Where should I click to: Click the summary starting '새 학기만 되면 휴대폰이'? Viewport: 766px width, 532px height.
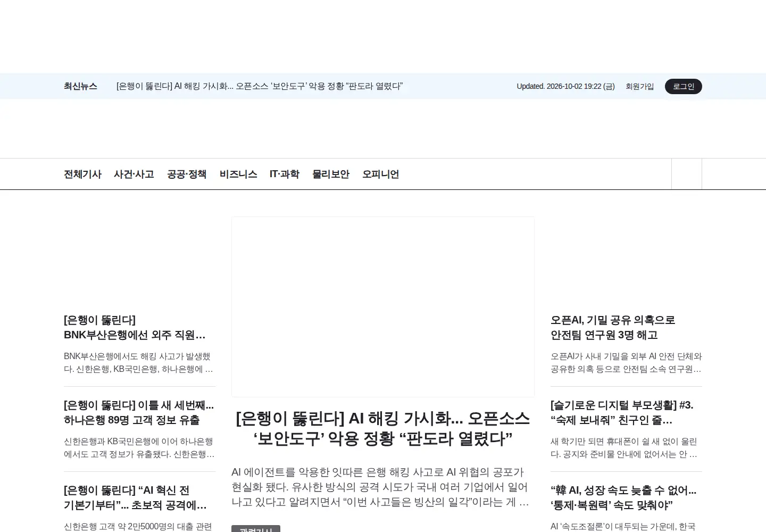[624, 448]
